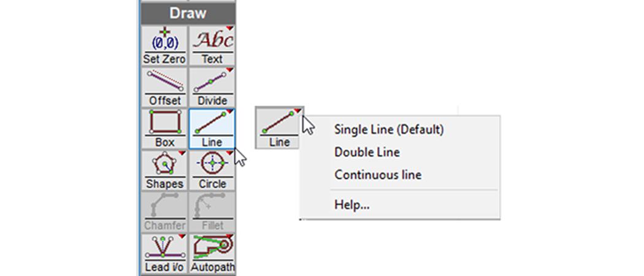
Task: Choose Single Line (Default) option
Action: [388, 129]
